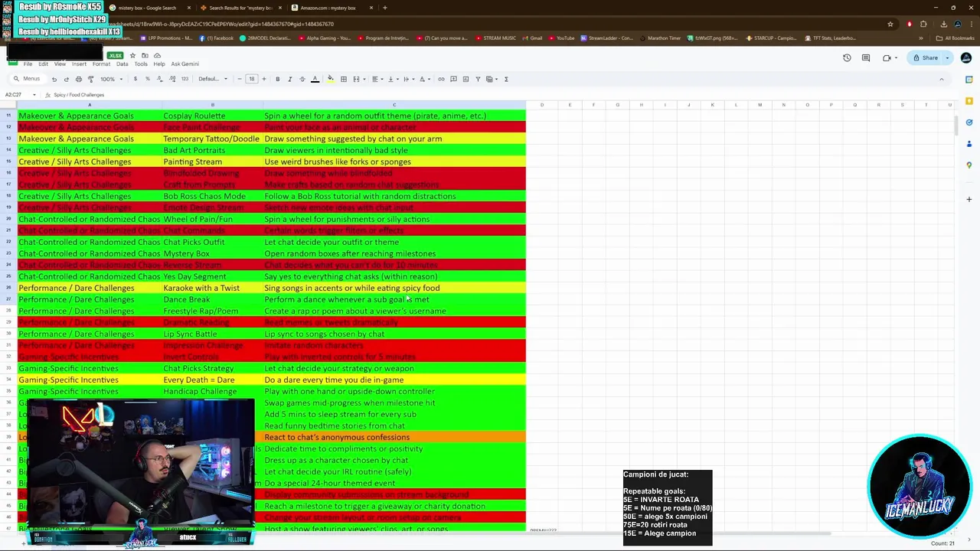Click the Share button
This screenshot has height=551, width=980.
click(925, 58)
